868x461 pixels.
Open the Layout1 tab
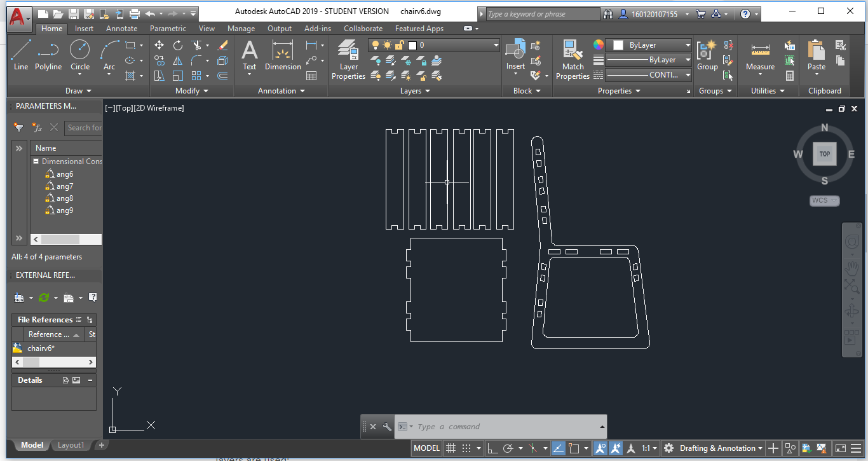tap(71, 445)
